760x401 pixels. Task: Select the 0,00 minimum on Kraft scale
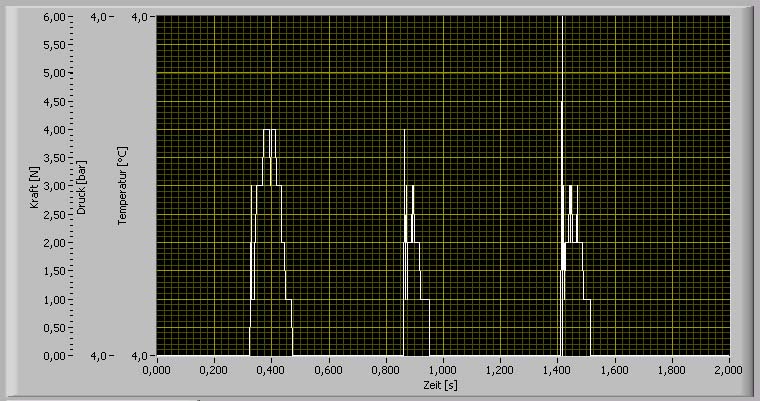54,356
